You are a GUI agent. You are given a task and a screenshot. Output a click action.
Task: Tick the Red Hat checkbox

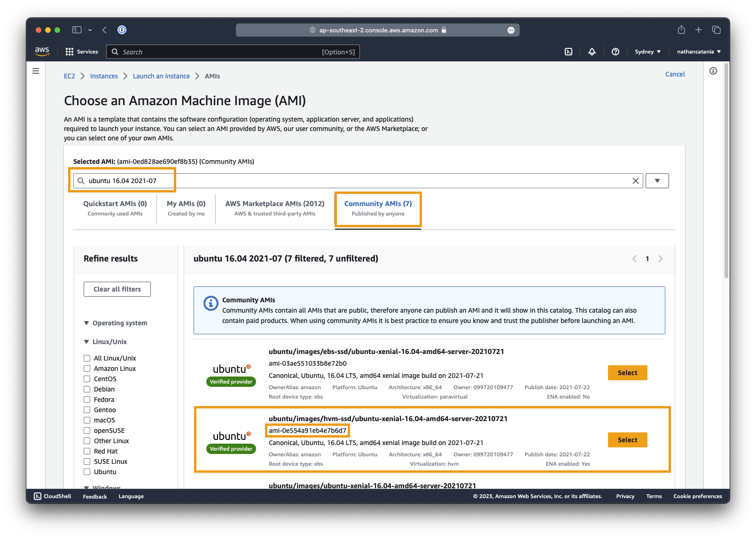(x=87, y=451)
